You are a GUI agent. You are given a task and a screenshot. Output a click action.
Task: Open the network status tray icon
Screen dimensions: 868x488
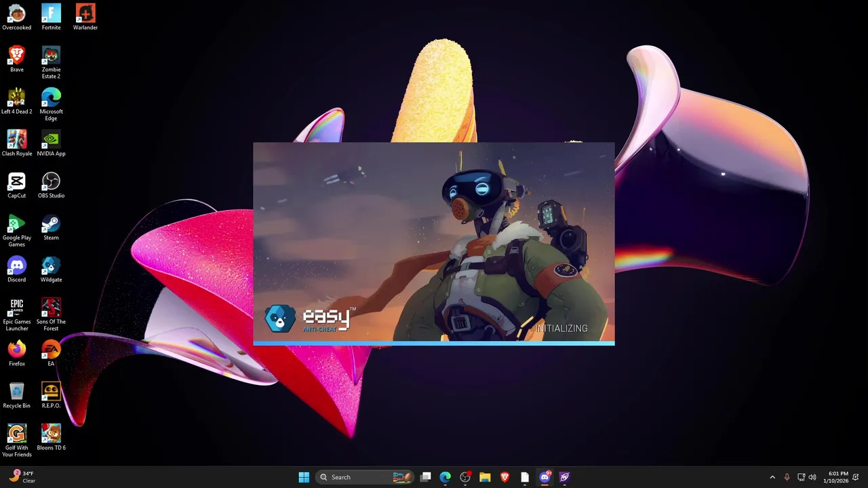(801, 477)
